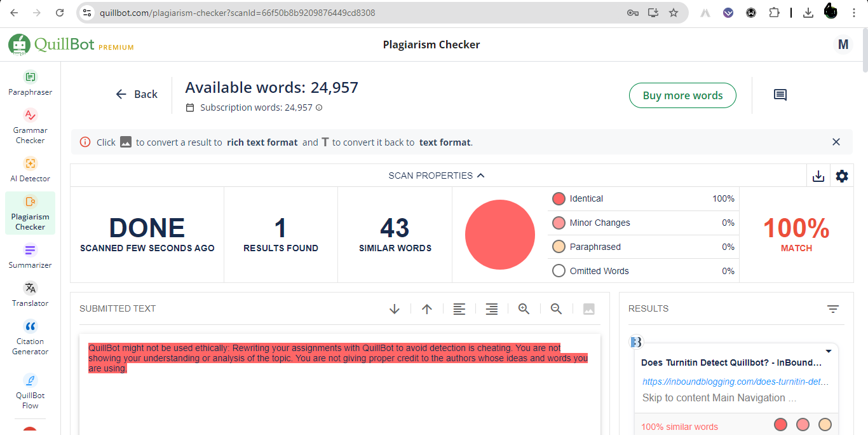Open the Summarizer tool
This screenshot has height=435, width=868.
tap(30, 256)
